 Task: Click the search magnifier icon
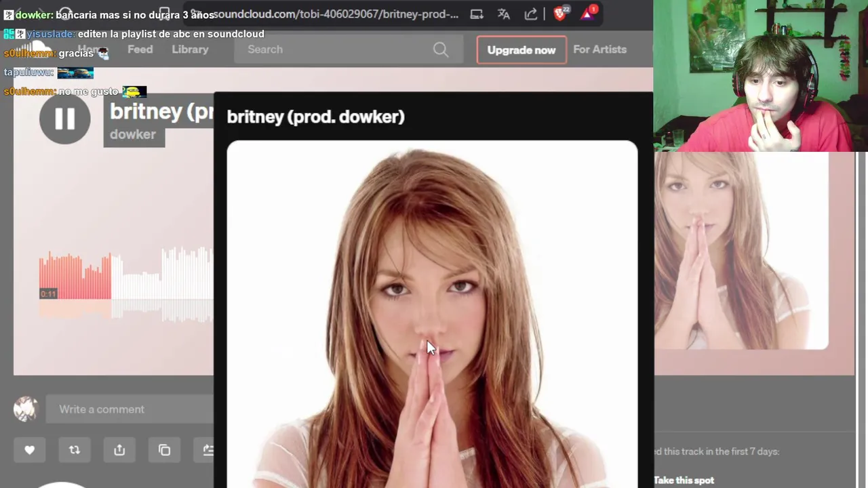(x=441, y=49)
